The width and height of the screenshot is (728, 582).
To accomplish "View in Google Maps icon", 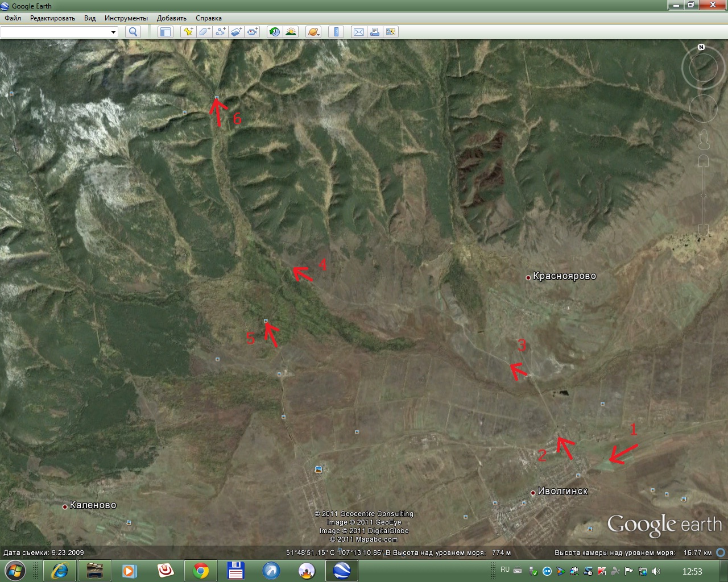I will [x=391, y=32].
